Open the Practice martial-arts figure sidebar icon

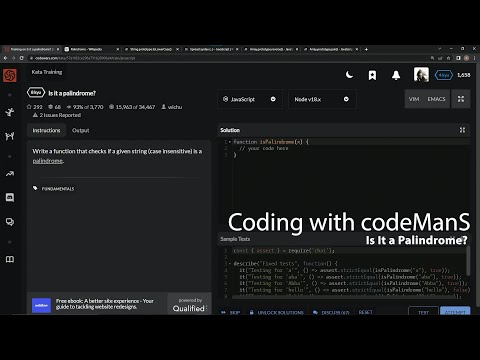[10, 112]
